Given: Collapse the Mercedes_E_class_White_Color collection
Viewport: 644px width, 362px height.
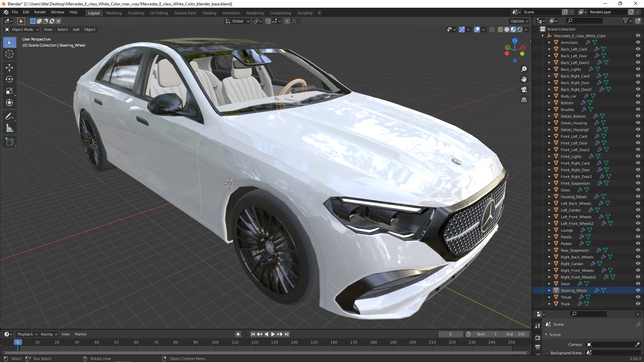Looking at the screenshot, I should [x=543, y=36].
